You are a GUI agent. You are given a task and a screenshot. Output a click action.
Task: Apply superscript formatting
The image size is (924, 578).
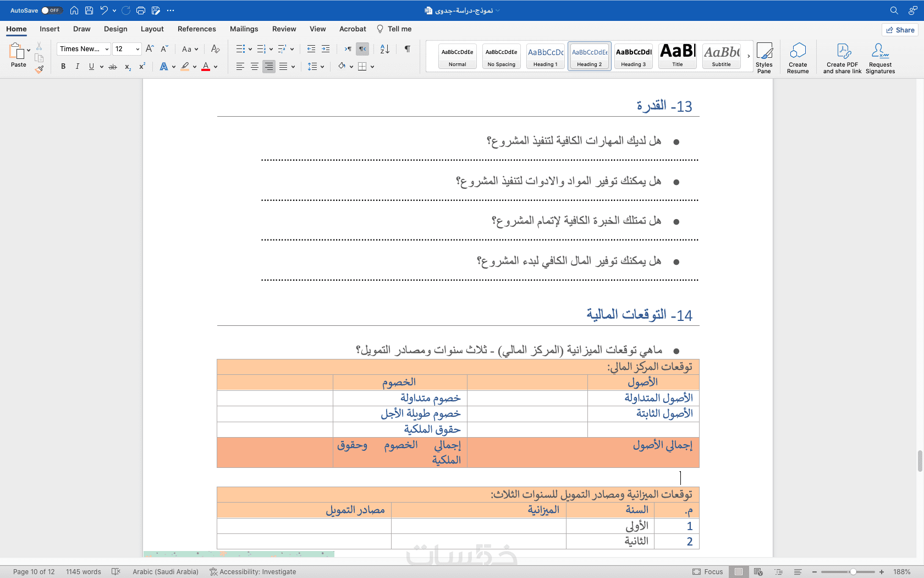coord(142,67)
